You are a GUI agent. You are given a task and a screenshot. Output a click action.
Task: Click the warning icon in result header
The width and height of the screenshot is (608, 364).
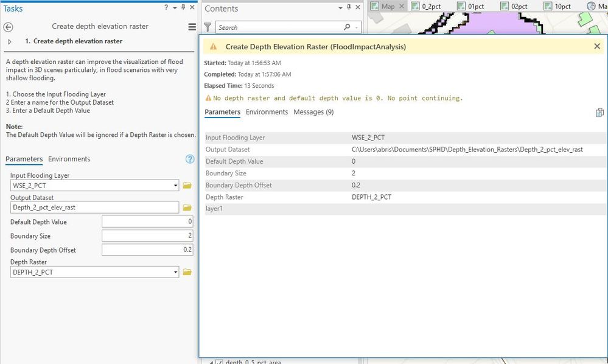click(213, 47)
